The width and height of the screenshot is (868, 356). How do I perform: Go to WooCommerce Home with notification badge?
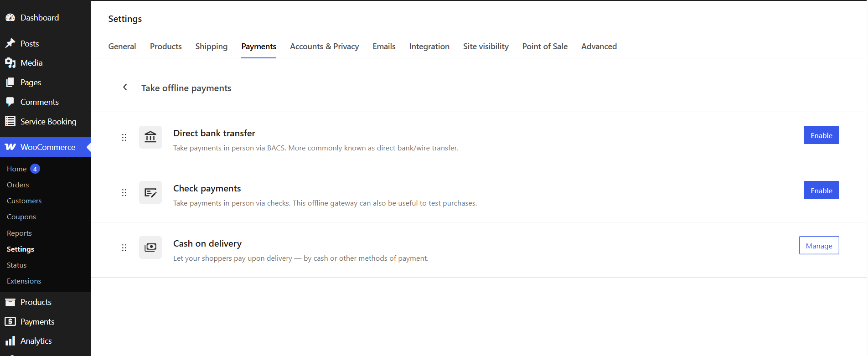pos(17,169)
